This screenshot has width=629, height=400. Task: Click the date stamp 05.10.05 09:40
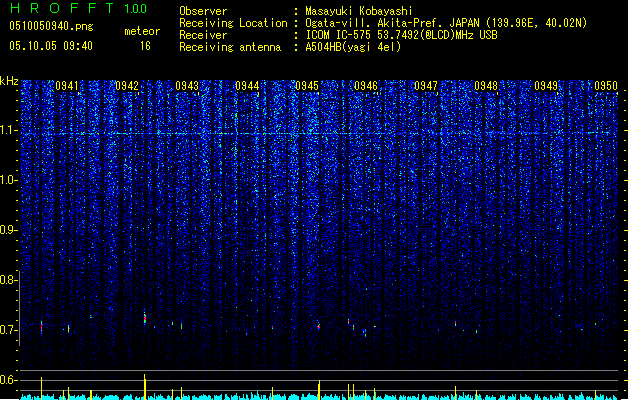(x=51, y=46)
